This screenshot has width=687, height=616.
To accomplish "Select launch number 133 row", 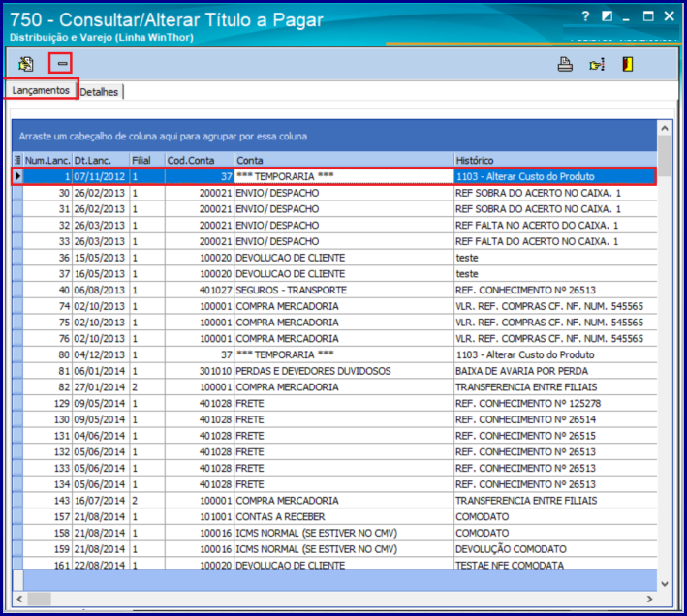I will (x=335, y=468).
